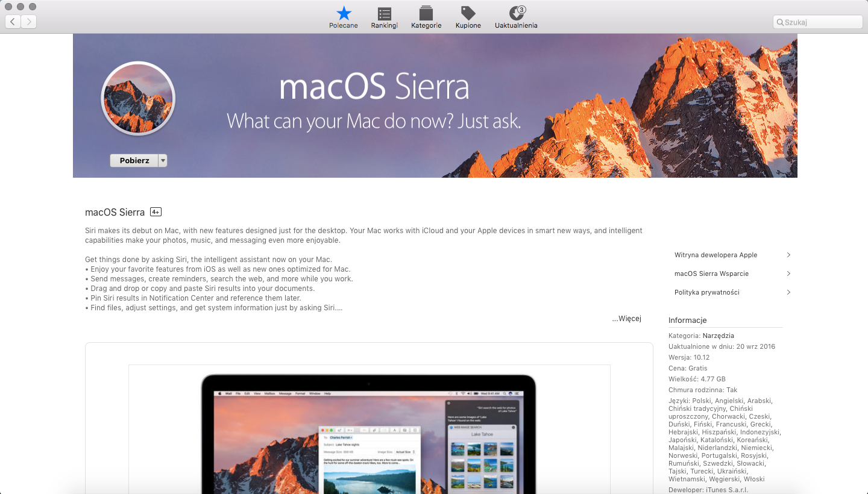
Task: Click the round macOS Sierra app icon
Action: click(138, 98)
